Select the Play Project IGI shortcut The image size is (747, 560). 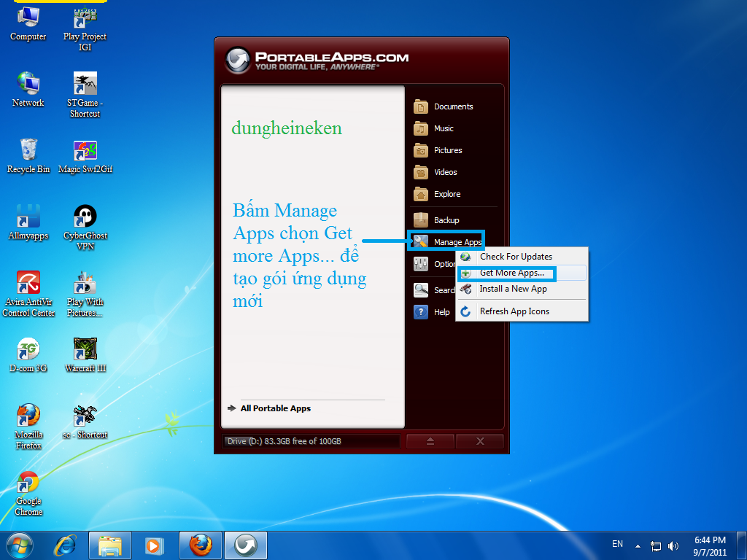[x=85, y=28]
